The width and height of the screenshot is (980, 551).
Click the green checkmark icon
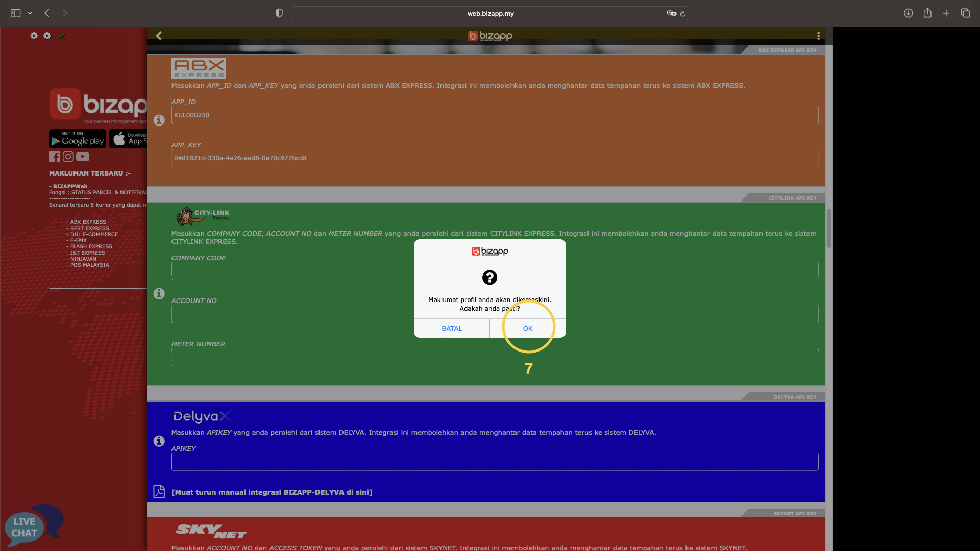[61, 36]
